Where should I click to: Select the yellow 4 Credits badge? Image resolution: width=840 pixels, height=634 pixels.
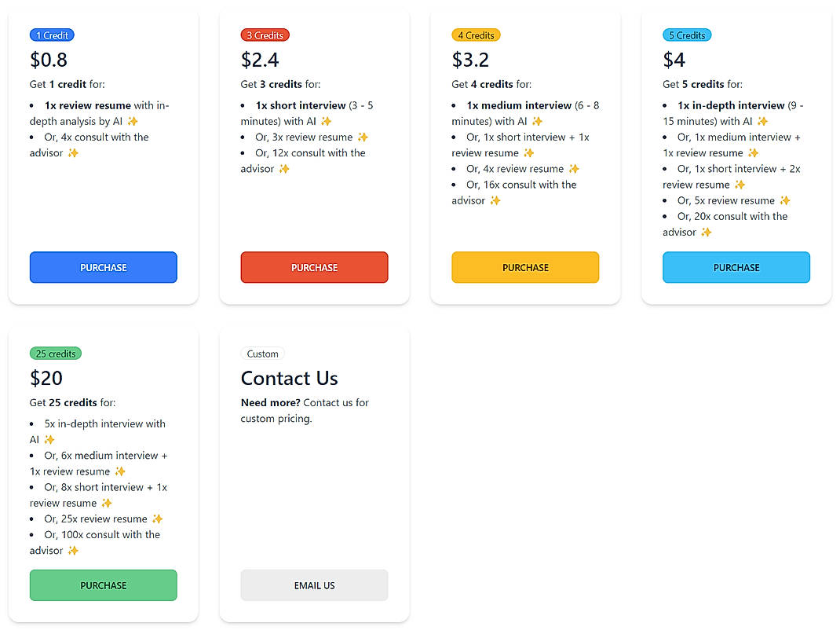[x=476, y=35]
